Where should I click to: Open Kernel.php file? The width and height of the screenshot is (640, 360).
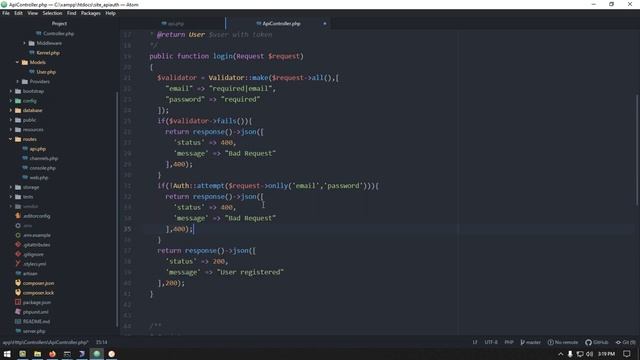coord(48,53)
